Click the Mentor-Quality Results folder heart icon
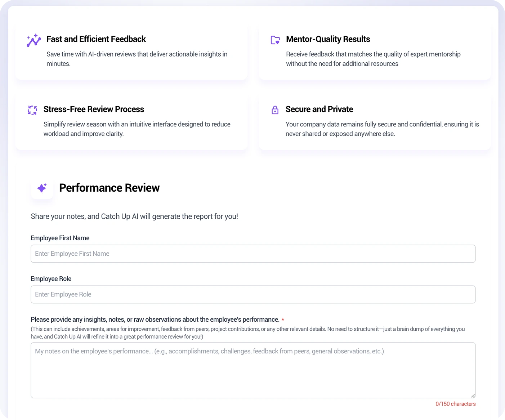Viewport: 505px width, 420px height. pos(275,40)
